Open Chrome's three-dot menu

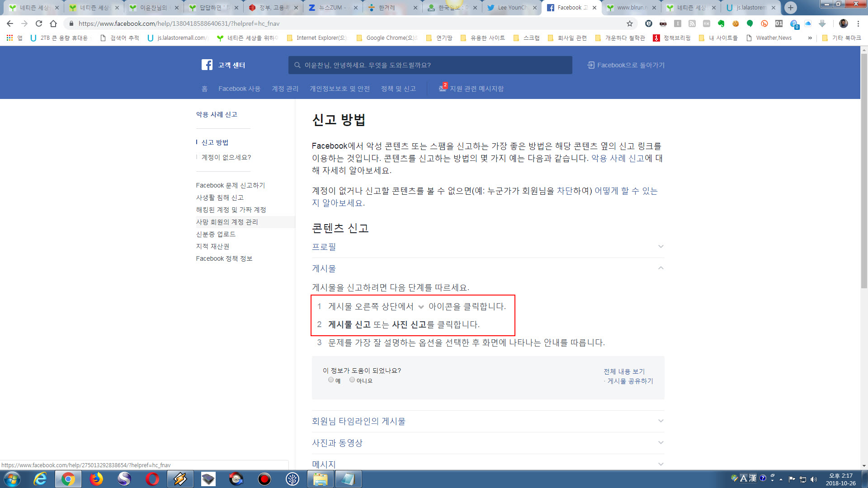pos(858,23)
